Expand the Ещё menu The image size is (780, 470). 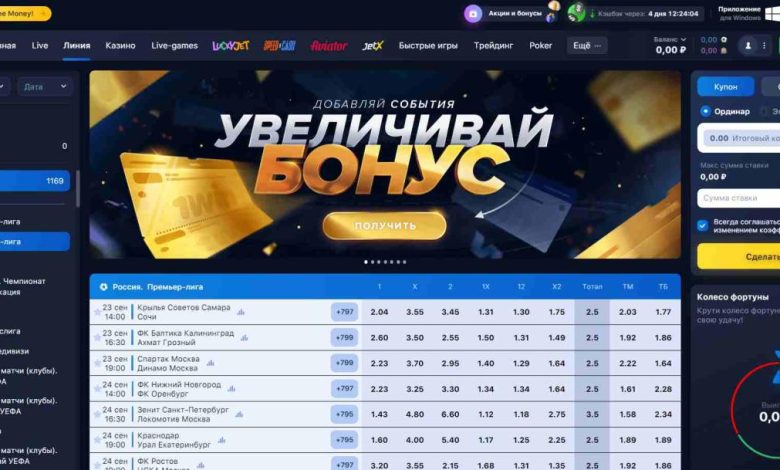[587, 46]
